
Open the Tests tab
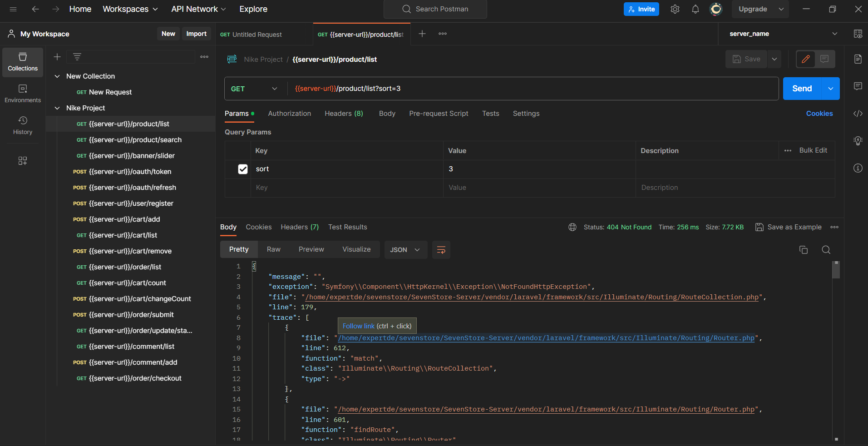click(491, 114)
